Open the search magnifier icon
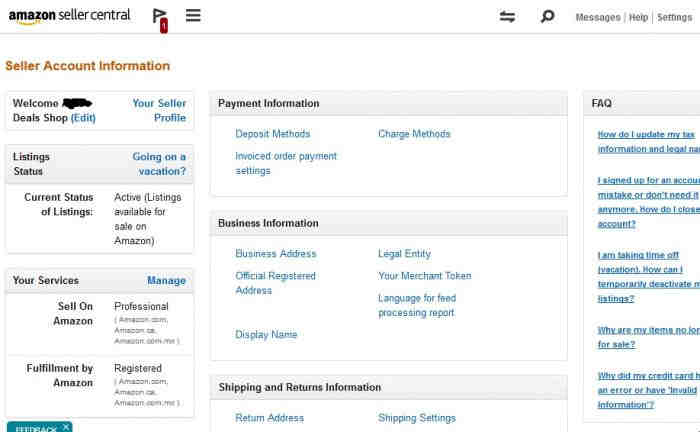Viewport: 700px width, 432px height. [547, 17]
